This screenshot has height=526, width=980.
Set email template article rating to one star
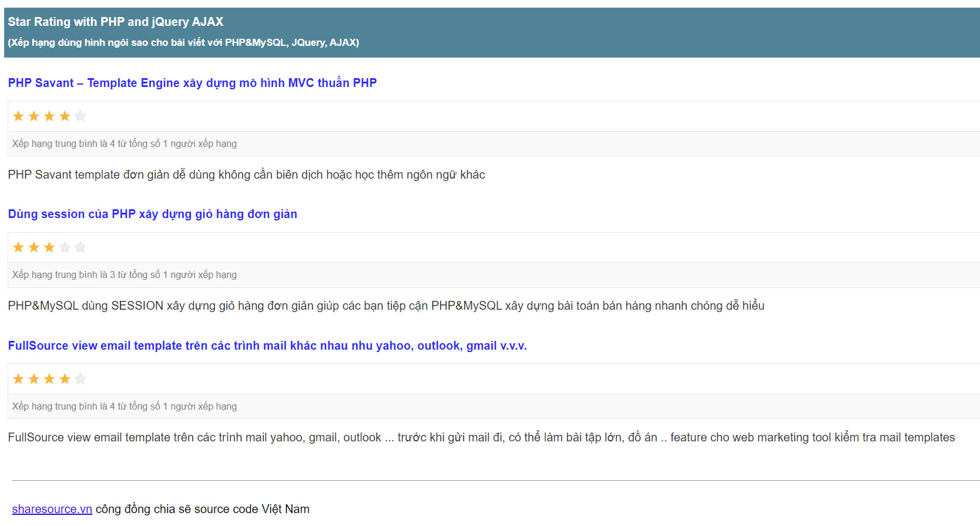click(x=18, y=379)
